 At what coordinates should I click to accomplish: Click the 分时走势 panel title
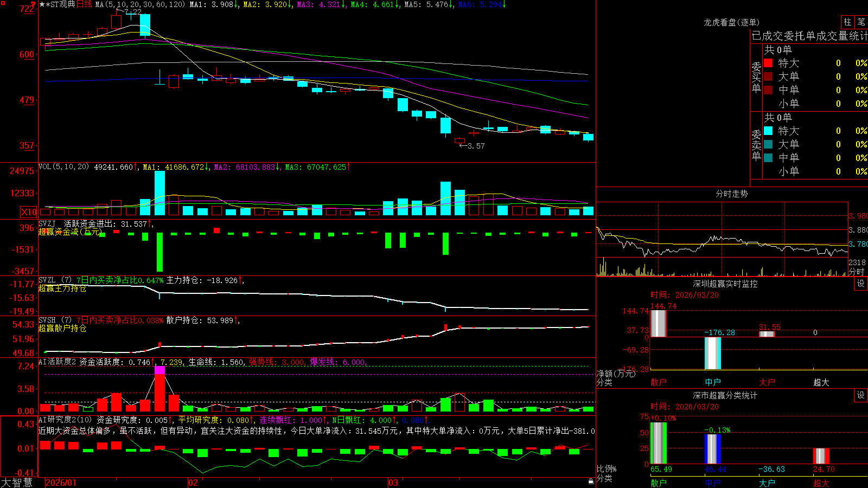[732, 194]
